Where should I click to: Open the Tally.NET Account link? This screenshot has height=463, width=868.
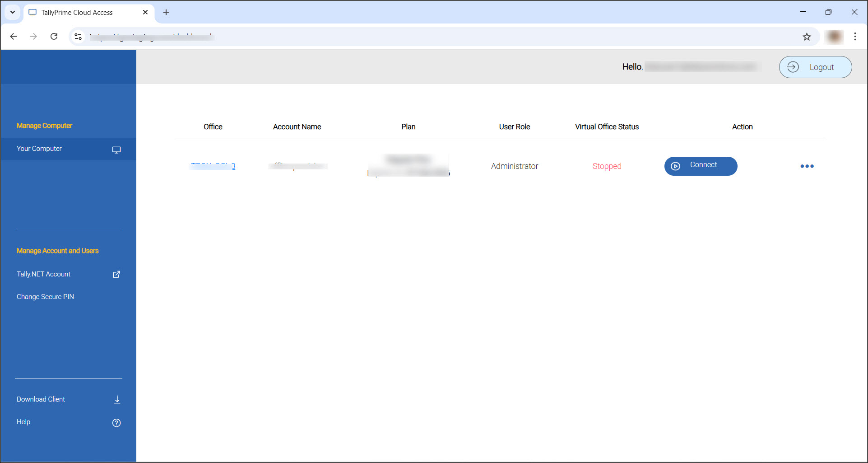click(x=43, y=274)
